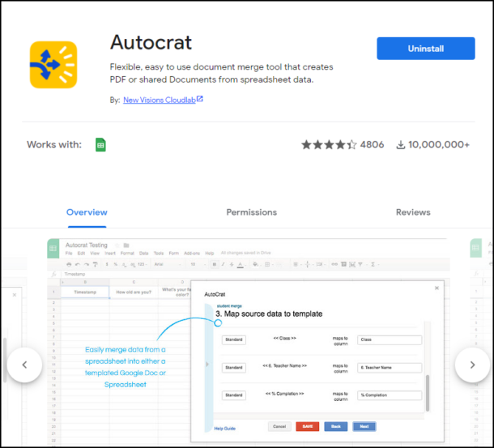Switch to the Permissions tab
This screenshot has height=448, width=494.
[251, 212]
